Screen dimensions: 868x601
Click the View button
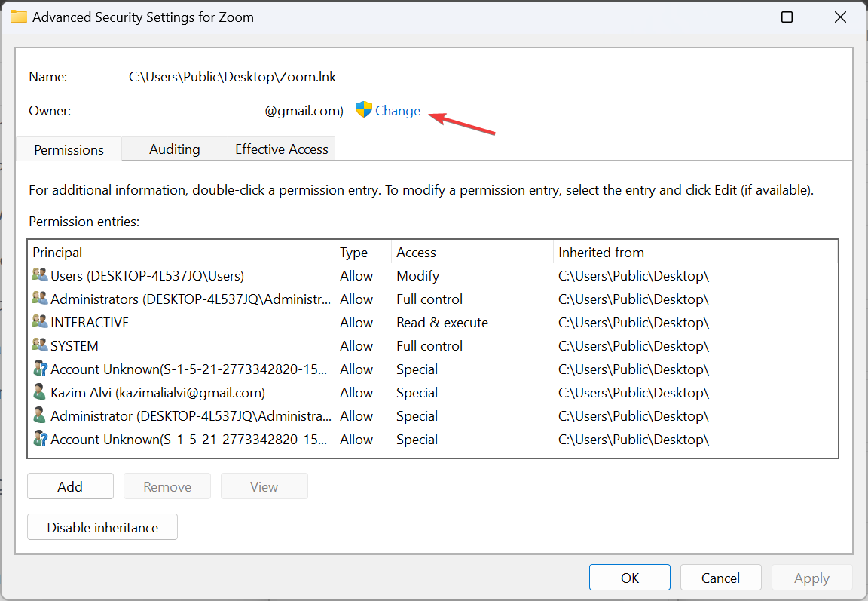pos(264,486)
